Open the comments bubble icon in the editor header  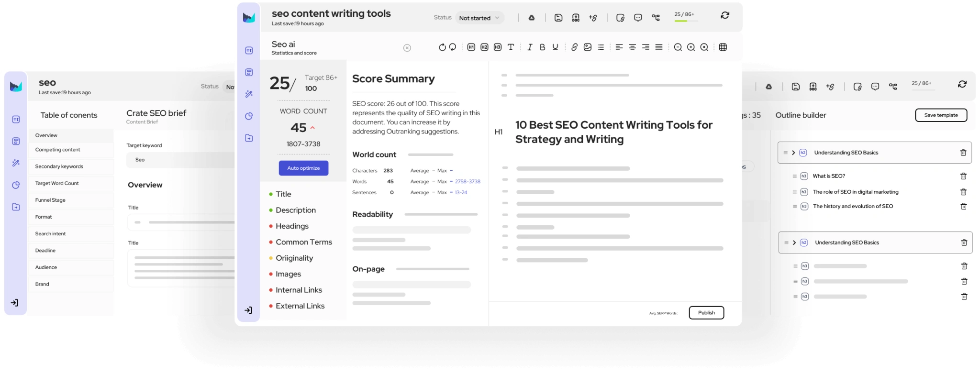pos(638,18)
